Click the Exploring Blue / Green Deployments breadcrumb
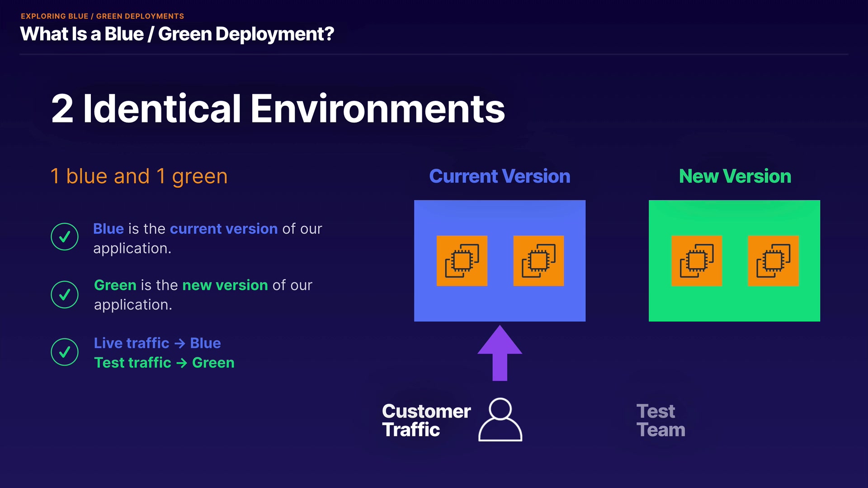 pyautogui.click(x=102, y=16)
